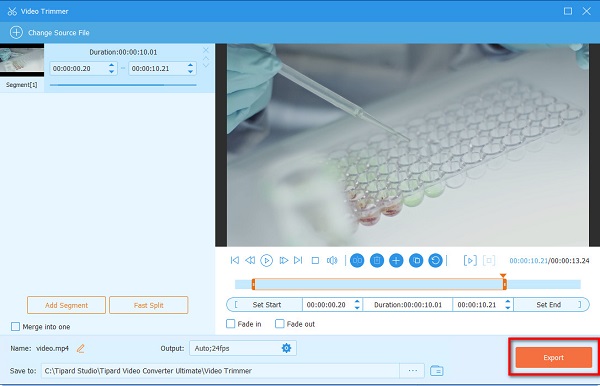
Task: Jump to the previous frame with rewind icon
Action: click(x=250, y=261)
